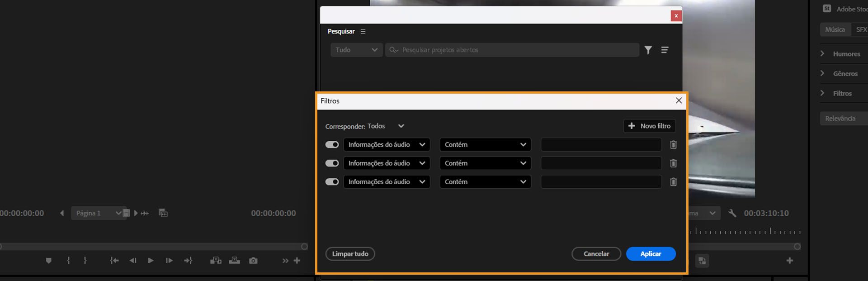Click the filter funnel icon in Pesquisar

tap(648, 50)
